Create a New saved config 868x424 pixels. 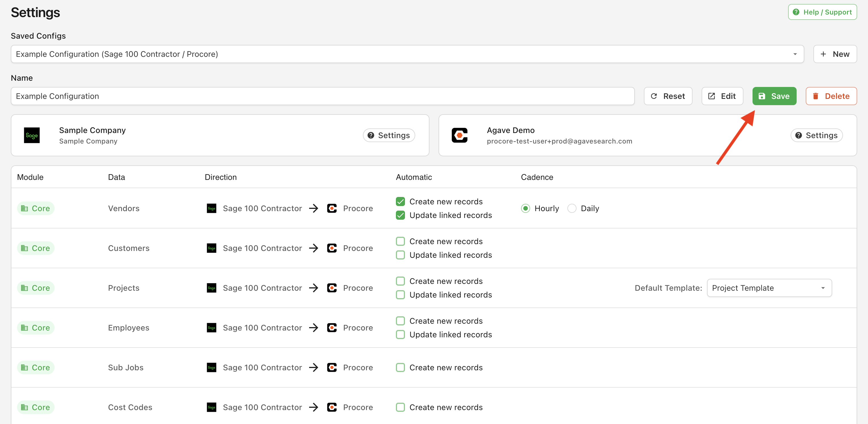click(x=835, y=54)
